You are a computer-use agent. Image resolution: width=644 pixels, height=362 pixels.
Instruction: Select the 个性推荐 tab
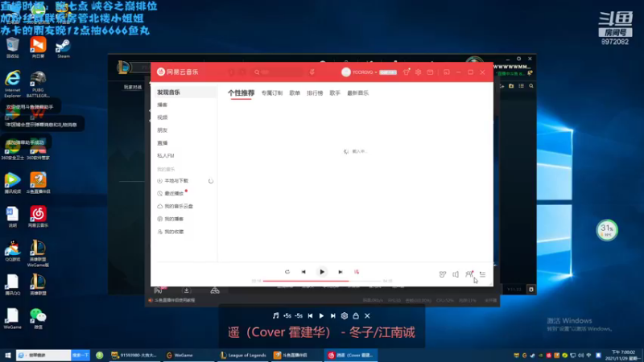241,93
